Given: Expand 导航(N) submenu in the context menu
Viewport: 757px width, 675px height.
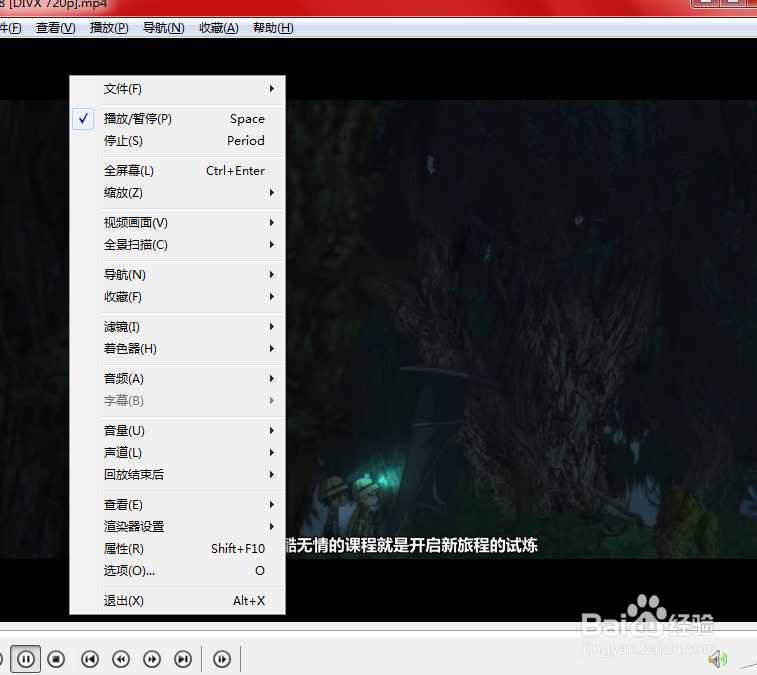Looking at the screenshot, I should (x=178, y=275).
